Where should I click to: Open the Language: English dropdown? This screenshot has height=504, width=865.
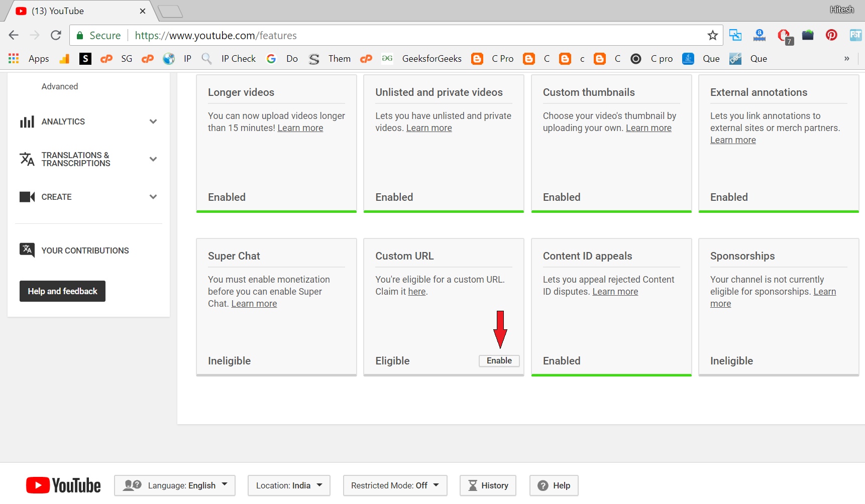click(175, 485)
